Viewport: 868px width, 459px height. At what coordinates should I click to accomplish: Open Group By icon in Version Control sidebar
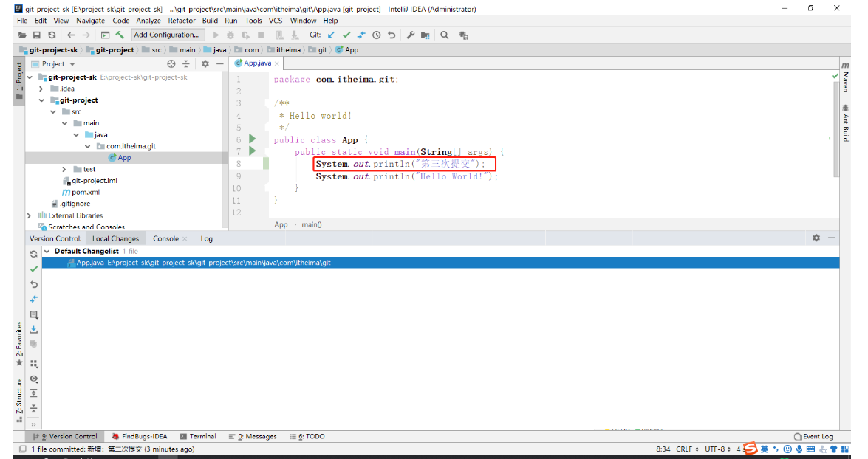34,363
